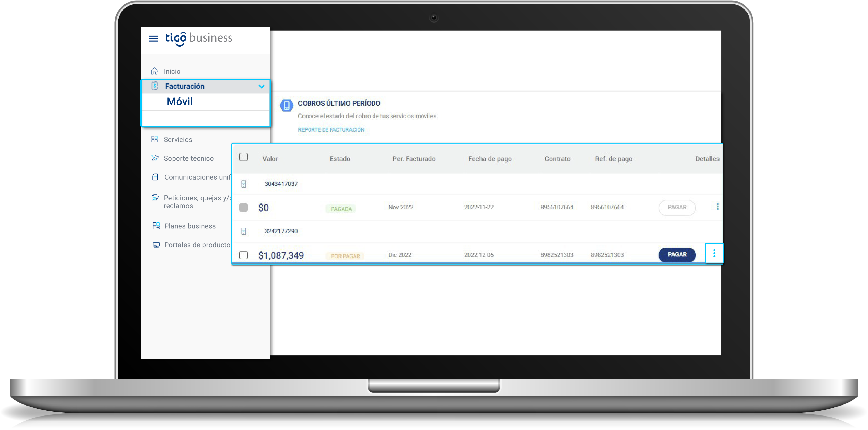Open the hamburger menu icon
Image resolution: width=868 pixels, height=430 pixels.
point(153,38)
